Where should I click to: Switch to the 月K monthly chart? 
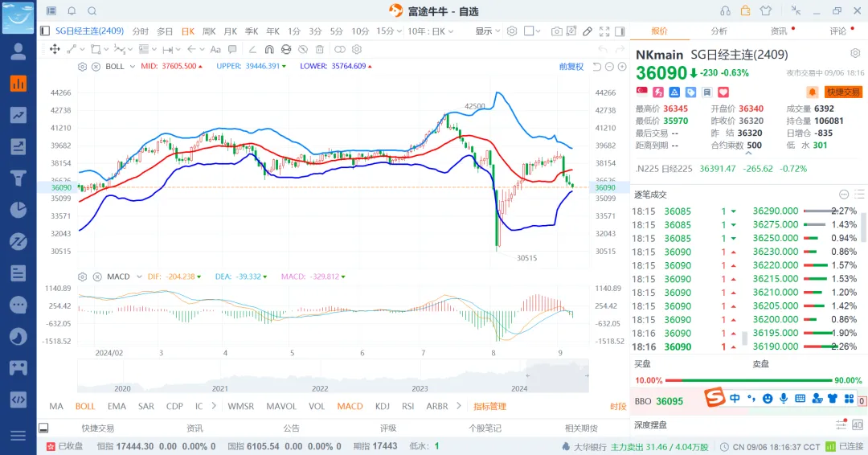click(x=231, y=31)
